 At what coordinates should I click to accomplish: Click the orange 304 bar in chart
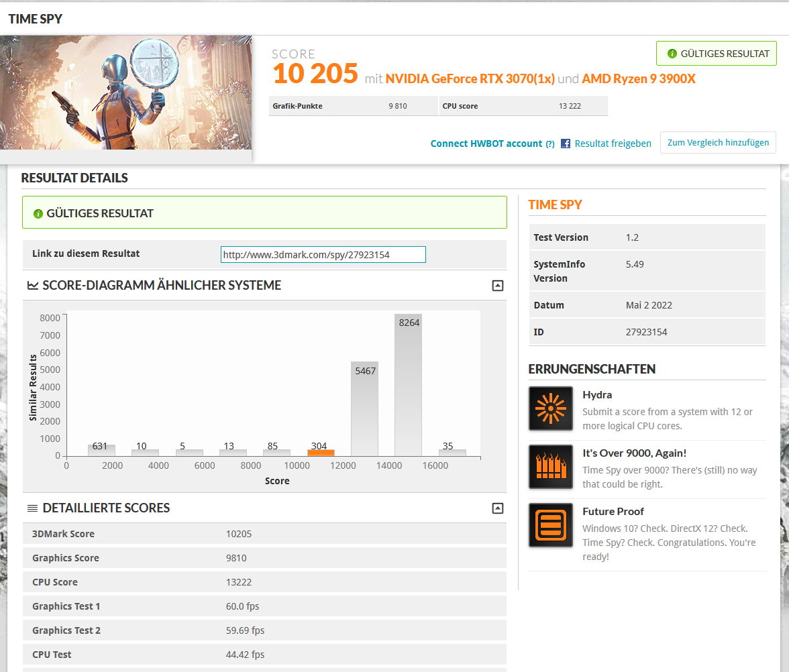pyautogui.click(x=321, y=453)
